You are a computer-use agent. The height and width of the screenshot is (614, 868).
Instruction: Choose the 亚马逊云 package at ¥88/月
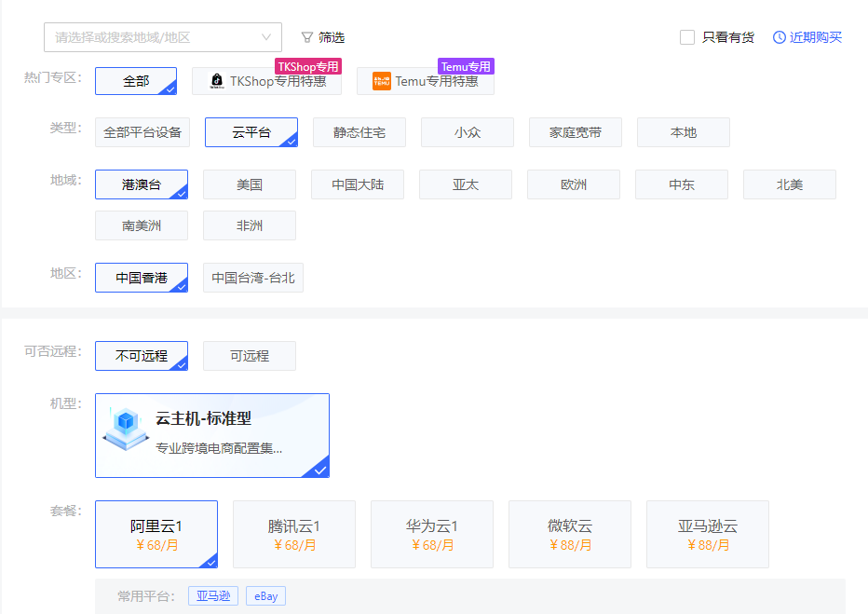(708, 534)
